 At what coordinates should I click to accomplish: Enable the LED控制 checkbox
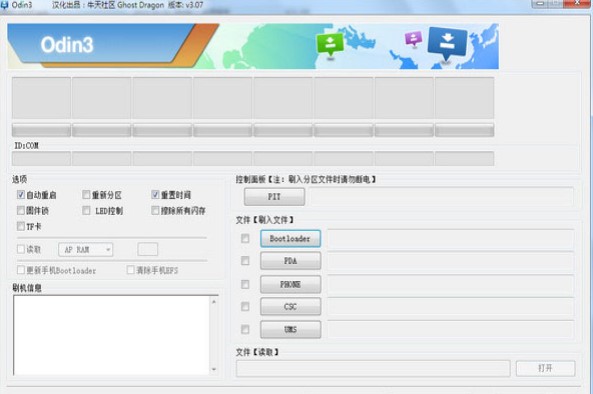coord(86,210)
